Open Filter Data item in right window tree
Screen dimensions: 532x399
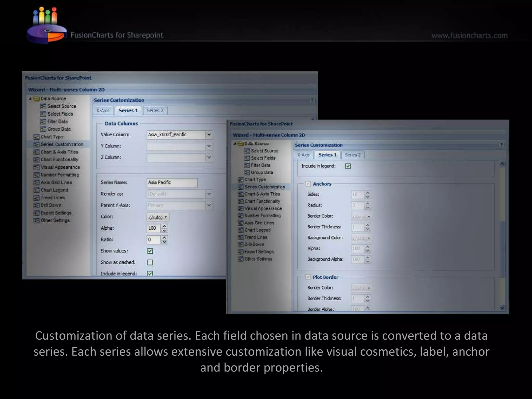pyautogui.click(x=261, y=165)
